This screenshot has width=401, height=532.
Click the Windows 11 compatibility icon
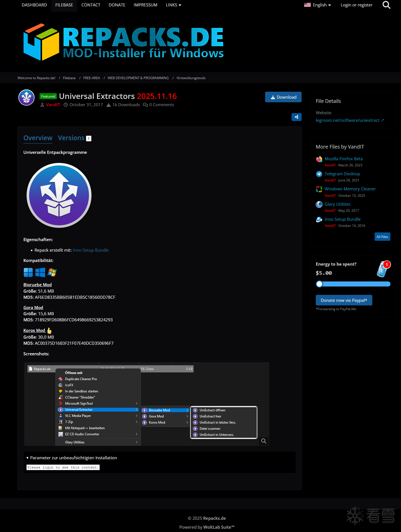28,272
